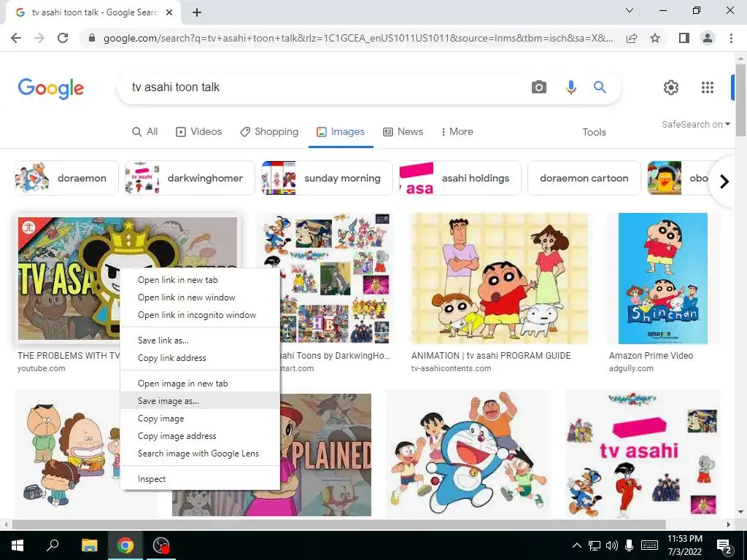Switch to Shopping tab

click(x=269, y=131)
